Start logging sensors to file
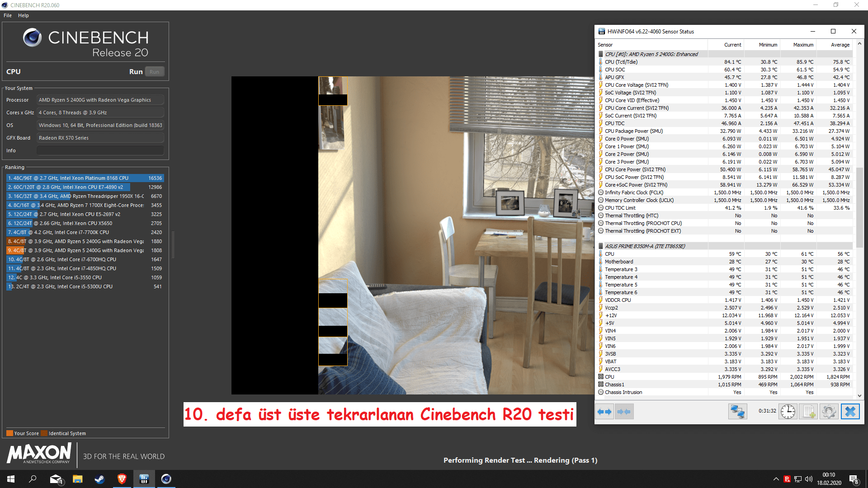This screenshot has height=488, width=868. pyautogui.click(x=808, y=412)
